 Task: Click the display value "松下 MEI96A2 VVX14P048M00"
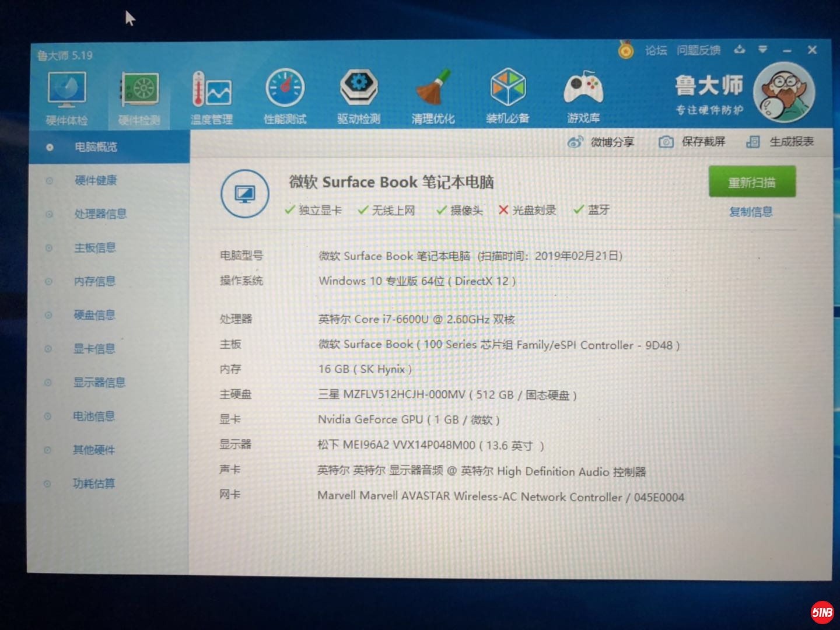click(x=430, y=445)
